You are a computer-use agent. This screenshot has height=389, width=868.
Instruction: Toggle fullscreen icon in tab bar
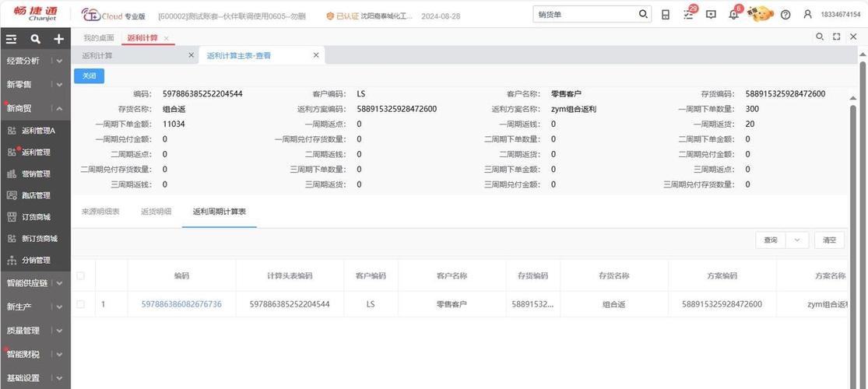coord(836,37)
